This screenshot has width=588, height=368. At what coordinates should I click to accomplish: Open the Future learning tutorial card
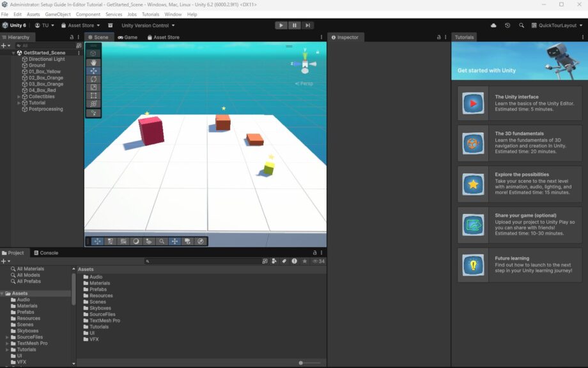point(519,265)
